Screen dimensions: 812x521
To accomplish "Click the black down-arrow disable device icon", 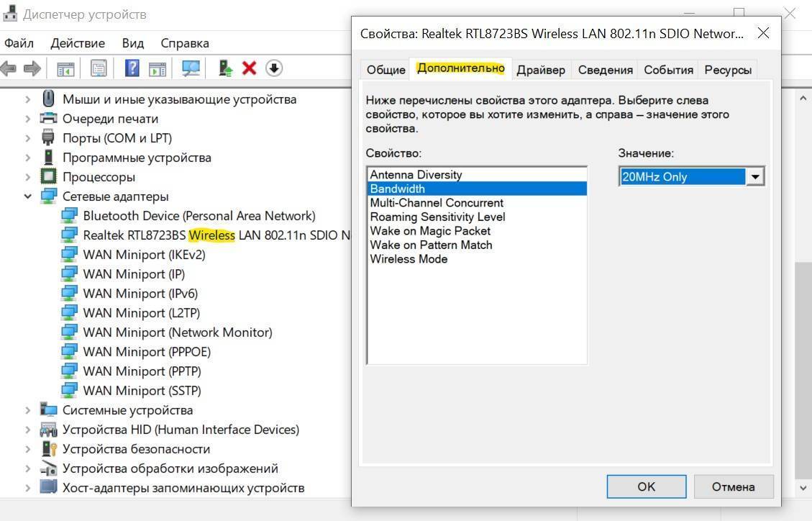I will [274, 68].
